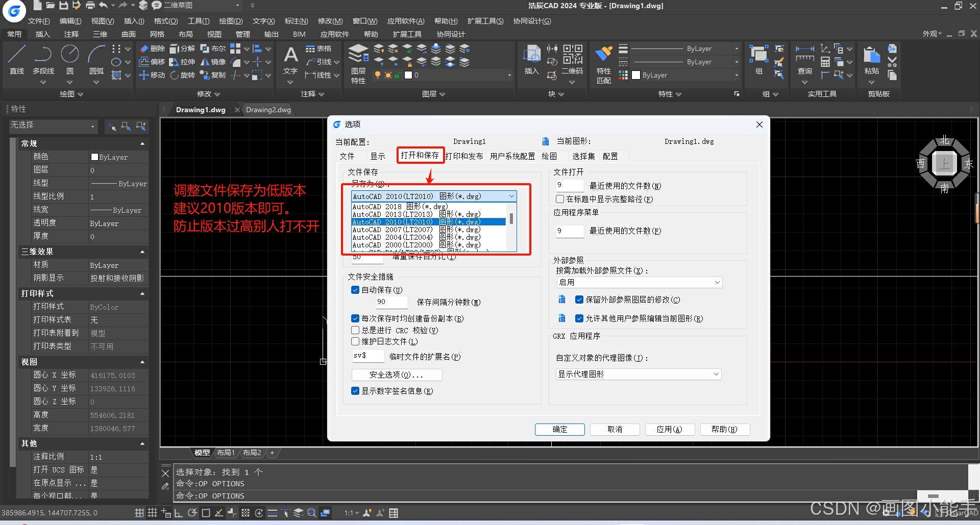The height and width of the screenshot is (525, 980).
Task: Collapse the 三维效果 properties section
Action: [142, 252]
